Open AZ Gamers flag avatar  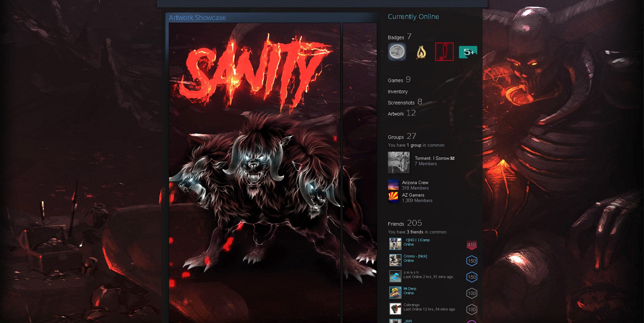click(x=393, y=197)
